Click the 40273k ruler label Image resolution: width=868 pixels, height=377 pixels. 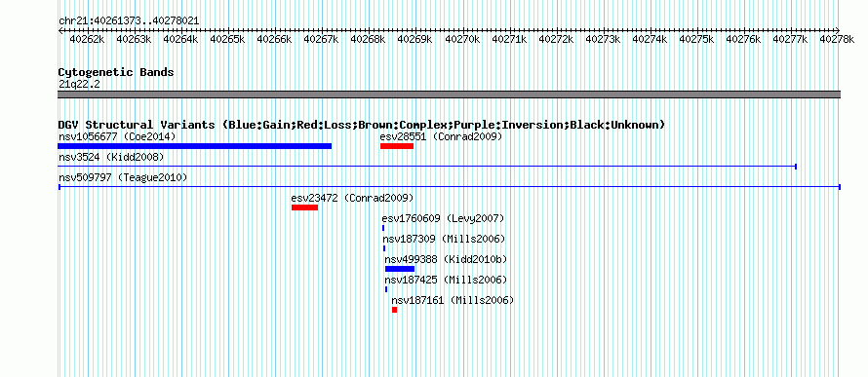pos(603,39)
